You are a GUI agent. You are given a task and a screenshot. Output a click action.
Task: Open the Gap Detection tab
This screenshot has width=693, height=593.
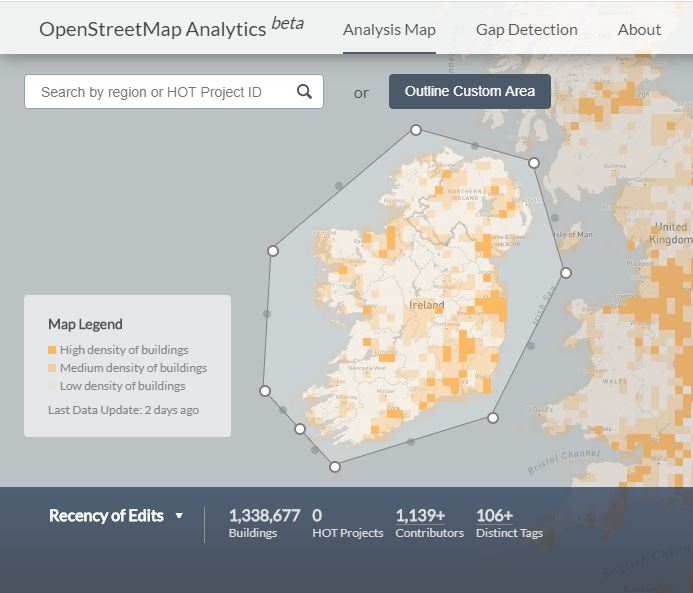coord(526,29)
